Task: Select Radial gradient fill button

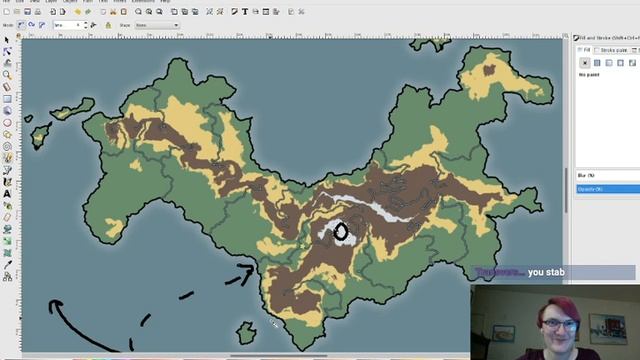Action: [621, 63]
